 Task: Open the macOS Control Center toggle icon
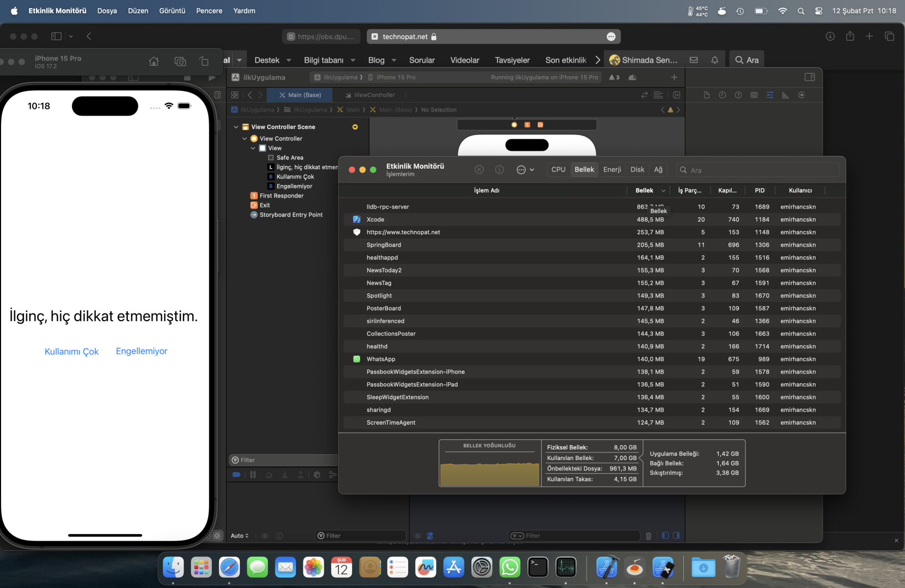coord(818,11)
